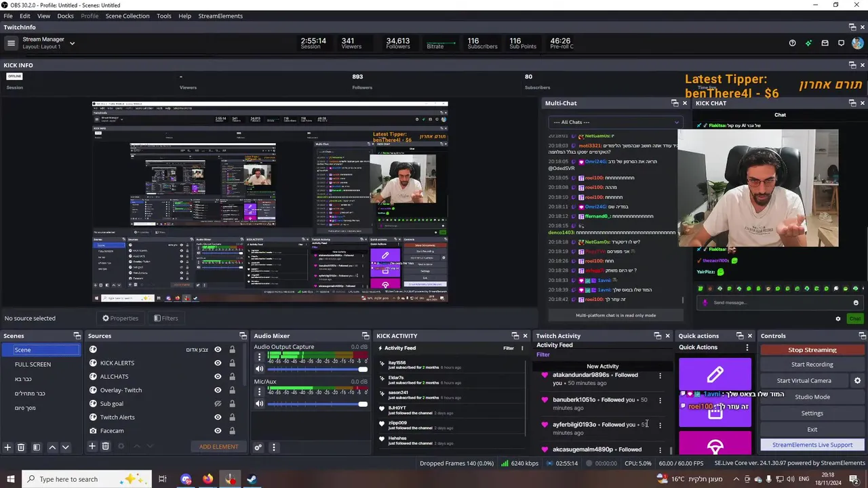Open scene filters icon in the Scenes toolbar
This screenshot has width=868, height=488.
pyautogui.click(x=37, y=447)
